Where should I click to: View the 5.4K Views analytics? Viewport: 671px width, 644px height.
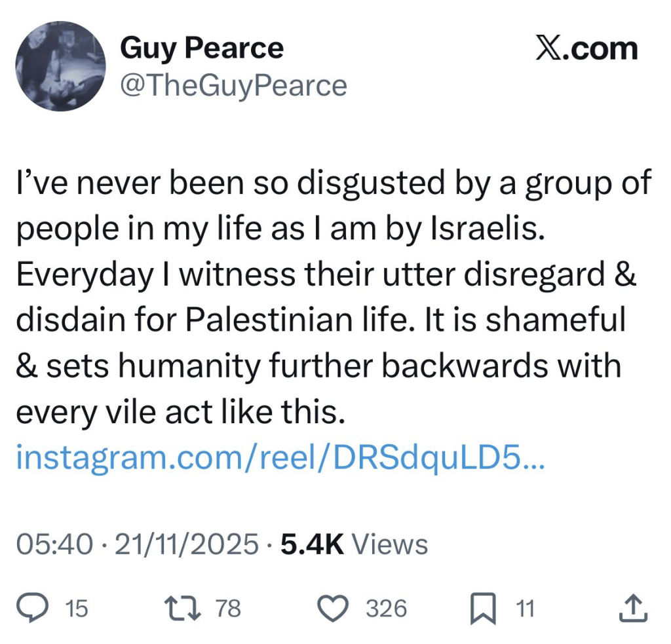click(354, 544)
